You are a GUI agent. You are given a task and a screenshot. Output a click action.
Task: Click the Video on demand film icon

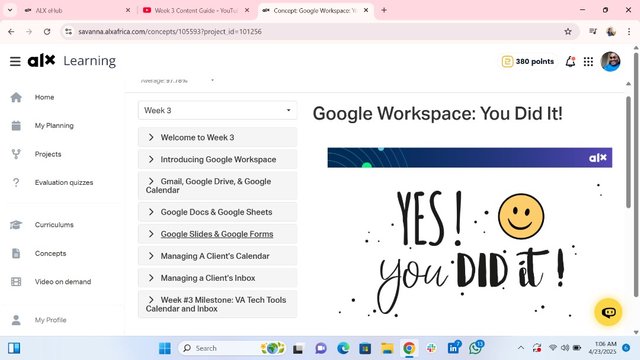pyautogui.click(x=16, y=282)
